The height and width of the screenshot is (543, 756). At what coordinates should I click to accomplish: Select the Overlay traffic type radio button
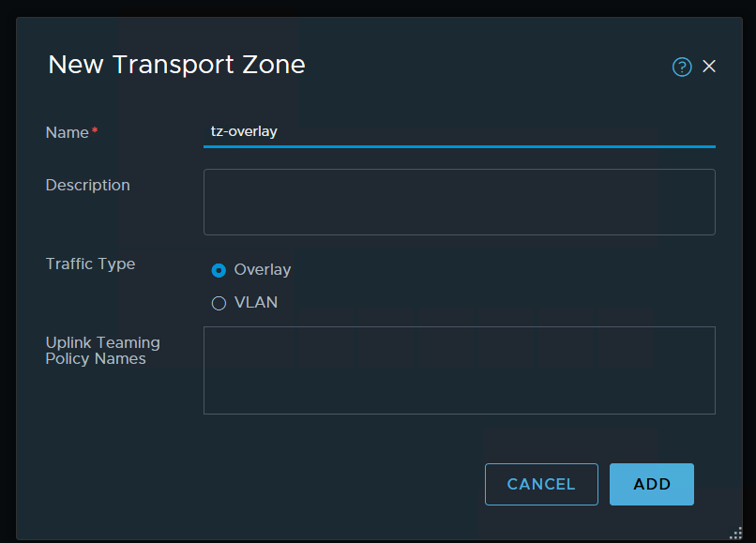click(219, 270)
